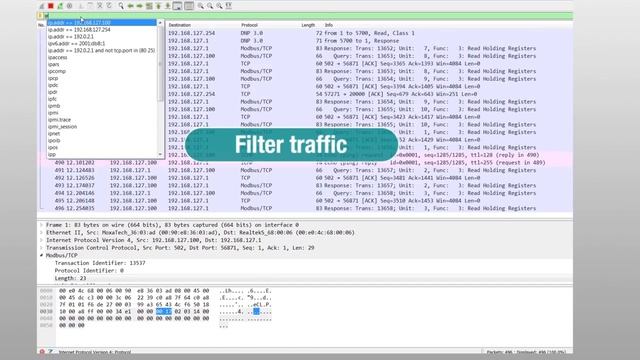Select packet 491 in the list
The height and width of the screenshot is (360, 640).
click(x=304, y=170)
